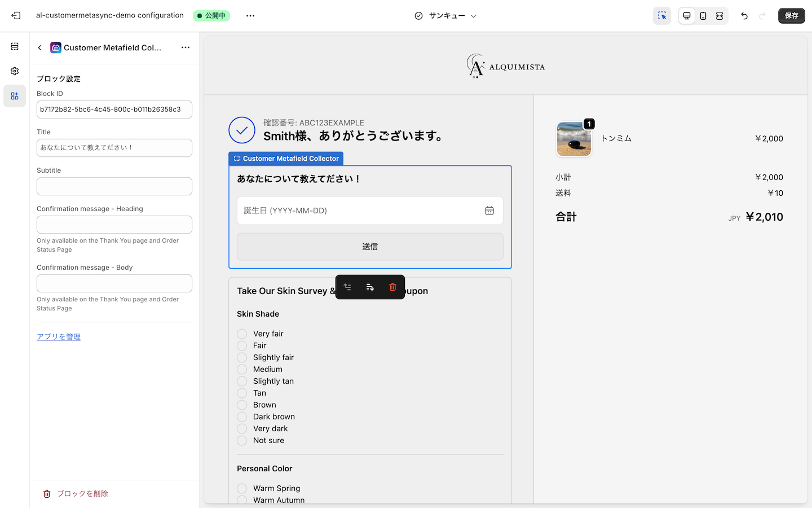Open Customer Metafield Collector block options menu
The width and height of the screenshot is (812, 508).
186,47
